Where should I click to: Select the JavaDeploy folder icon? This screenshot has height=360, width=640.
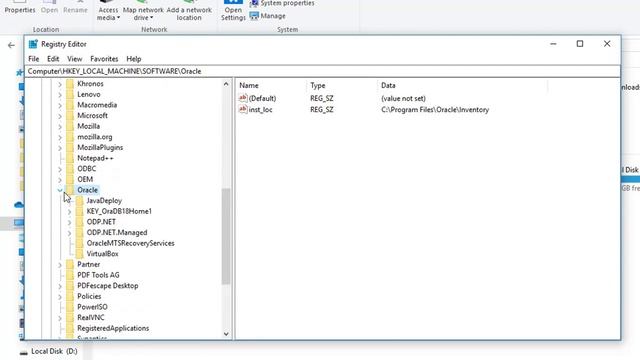79,200
